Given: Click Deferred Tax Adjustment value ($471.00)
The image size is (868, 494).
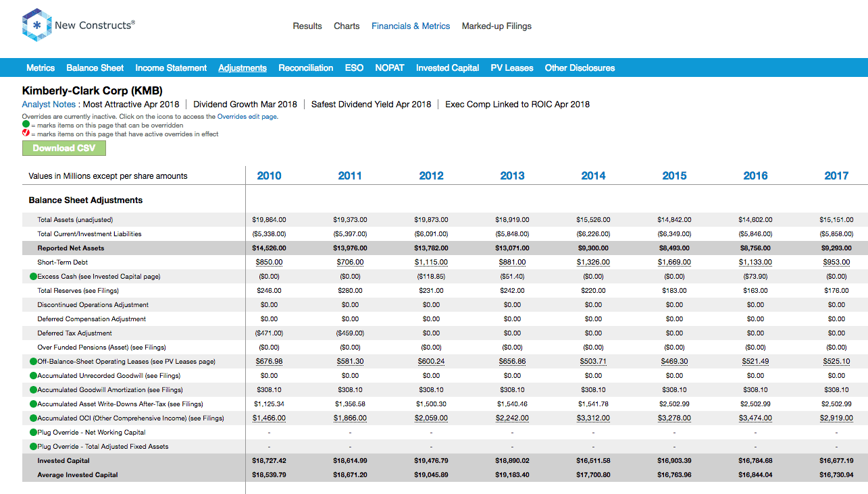Looking at the screenshot, I should [x=269, y=333].
